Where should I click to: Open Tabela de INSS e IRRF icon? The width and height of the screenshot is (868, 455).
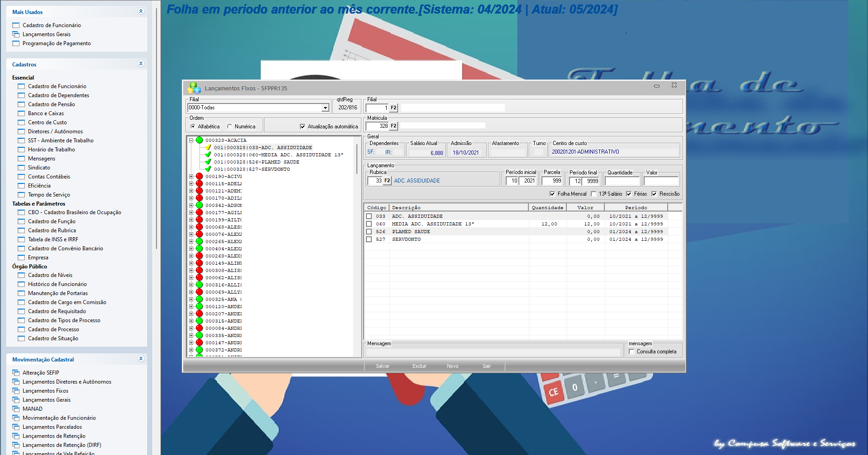click(21, 239)
